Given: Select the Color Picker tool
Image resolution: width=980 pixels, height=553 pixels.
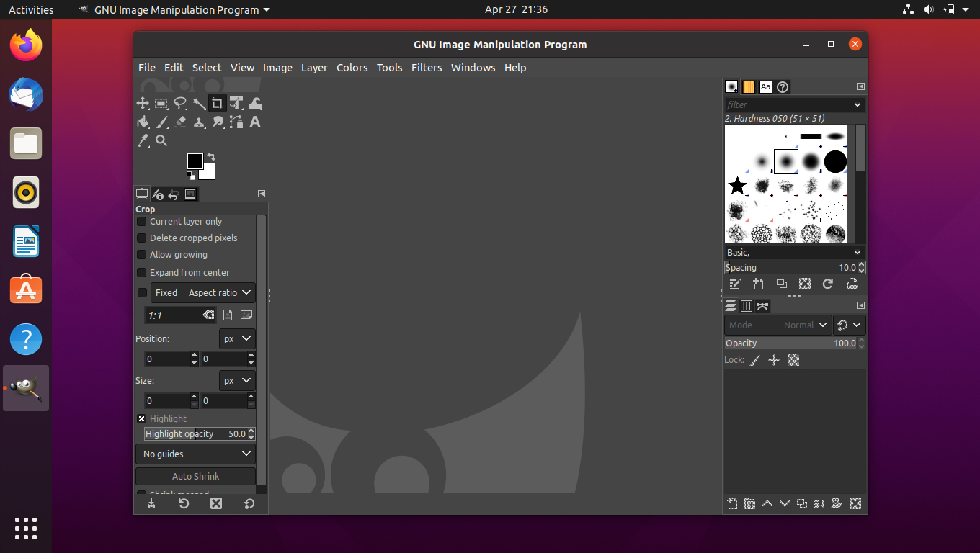Looking at the screenshot, I should 143,140.
